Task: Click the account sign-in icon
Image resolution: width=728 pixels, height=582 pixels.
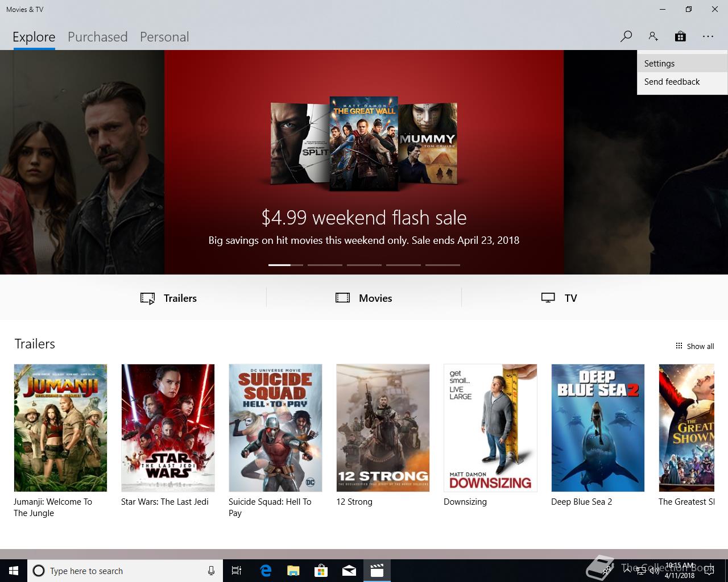Action: coord(653,36)
